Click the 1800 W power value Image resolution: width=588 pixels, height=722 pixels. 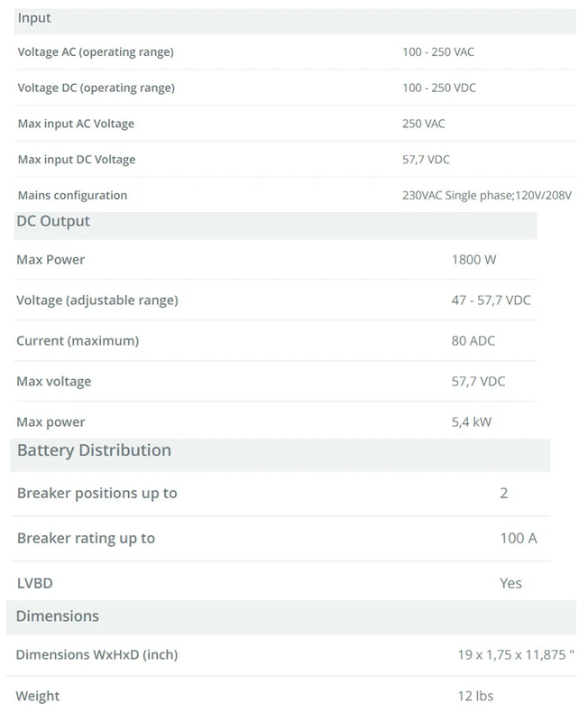click(x=473, y=260)
